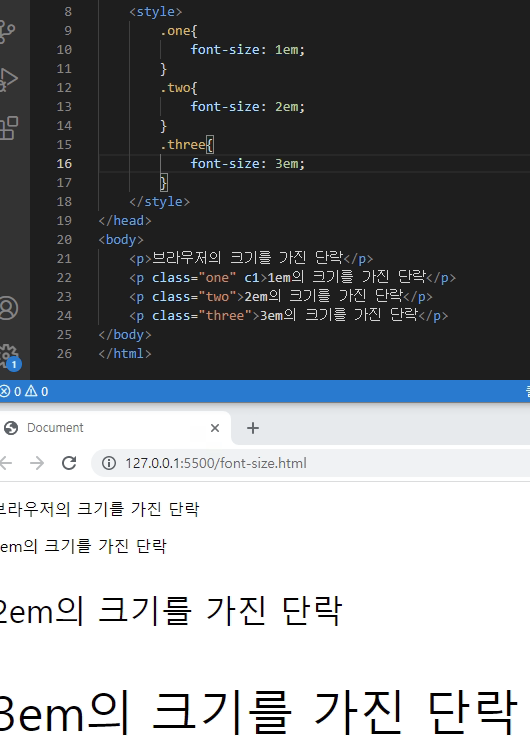The height and width of the screenshot is (747, 530).
Task: Click the editor paragraph text on line 21
Action: coord(247,258)
